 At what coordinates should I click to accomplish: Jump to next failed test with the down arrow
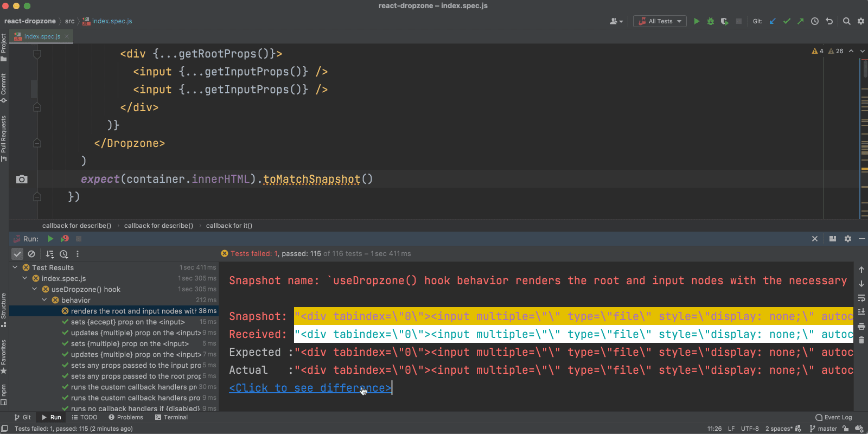[x=861, y=284]
